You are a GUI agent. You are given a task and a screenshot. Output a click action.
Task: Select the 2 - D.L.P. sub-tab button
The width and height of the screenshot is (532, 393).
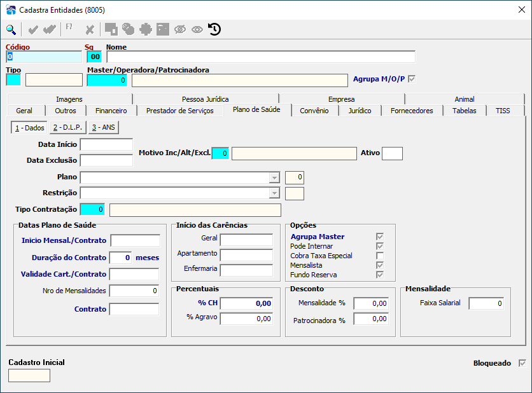68,127
